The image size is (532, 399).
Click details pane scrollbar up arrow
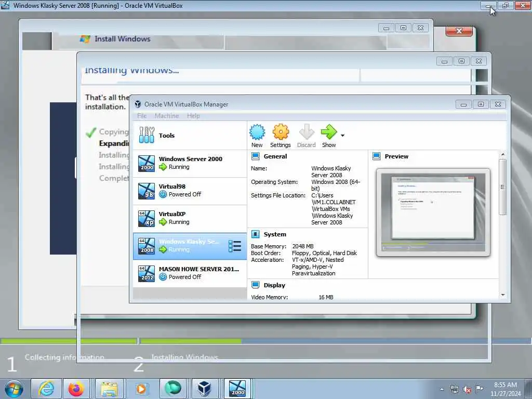pyautogui.click(x=503, y=154)
